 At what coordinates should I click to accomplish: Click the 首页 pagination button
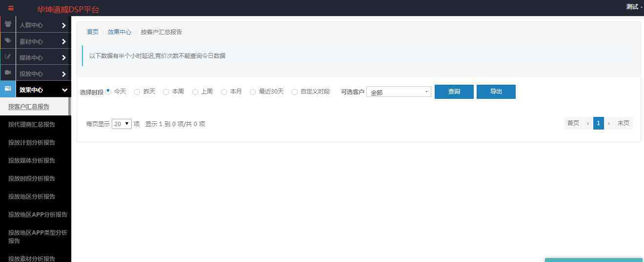573,123
